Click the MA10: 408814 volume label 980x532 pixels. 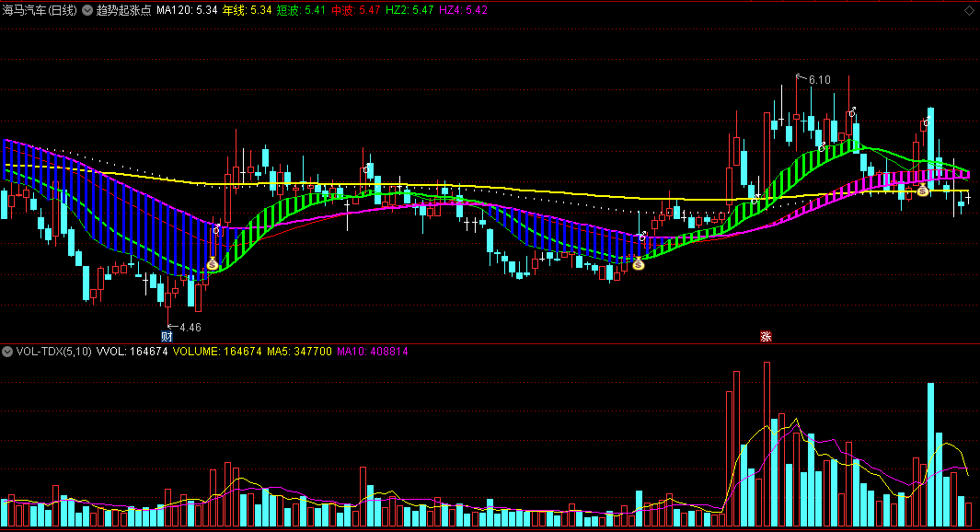tap(373, 352)
